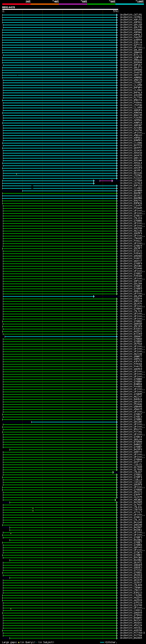Open hit UniRef100_B9Q741

(131, 201)
